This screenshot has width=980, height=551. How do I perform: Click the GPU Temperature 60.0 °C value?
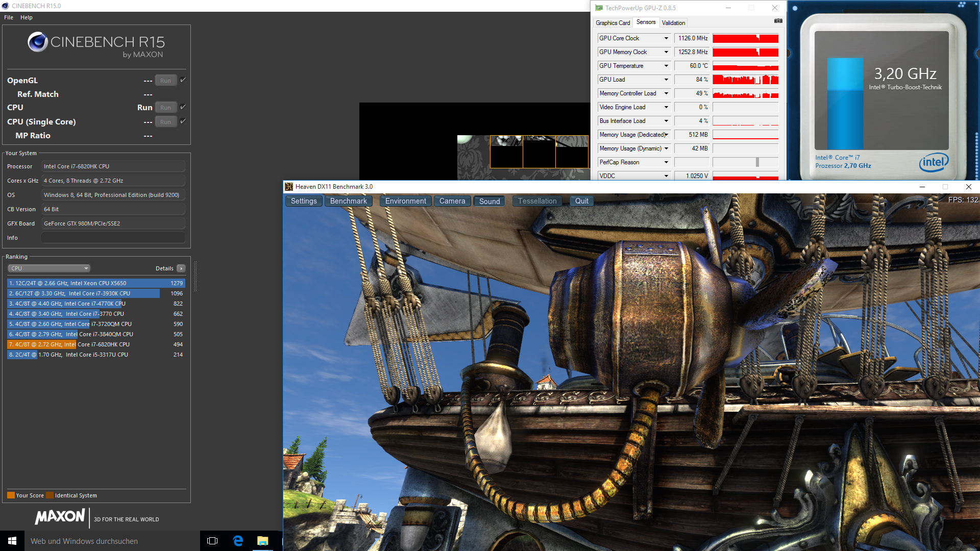(x=692, y=66)
